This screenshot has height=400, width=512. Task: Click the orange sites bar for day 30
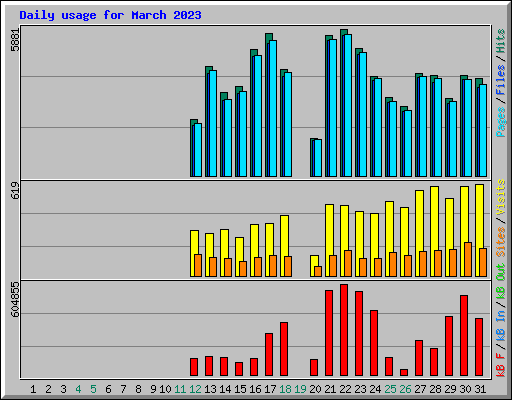tap(468, 259)
